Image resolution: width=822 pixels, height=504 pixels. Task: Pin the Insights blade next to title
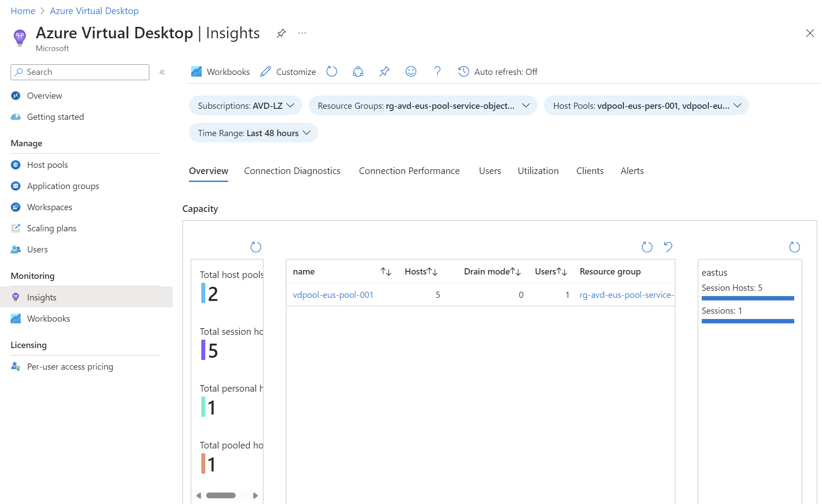click(x=281, y=33)
